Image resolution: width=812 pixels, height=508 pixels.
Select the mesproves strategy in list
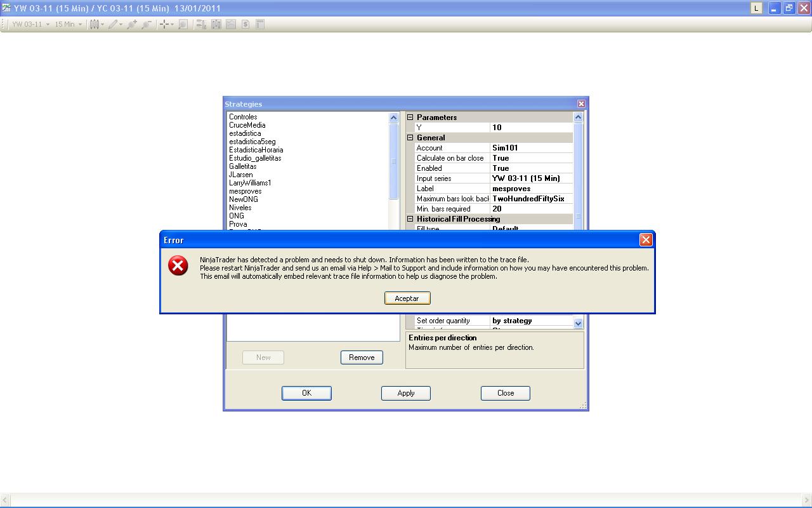click(x=246, y=191)
